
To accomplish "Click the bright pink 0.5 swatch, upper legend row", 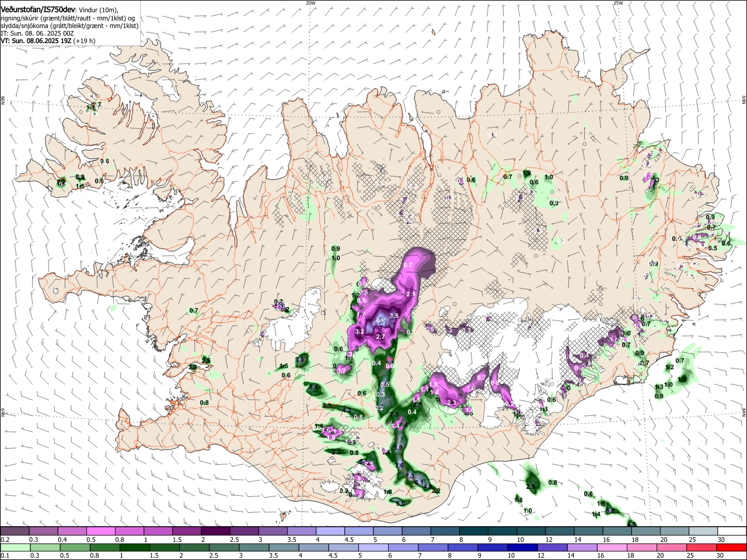I will point(100,531).
